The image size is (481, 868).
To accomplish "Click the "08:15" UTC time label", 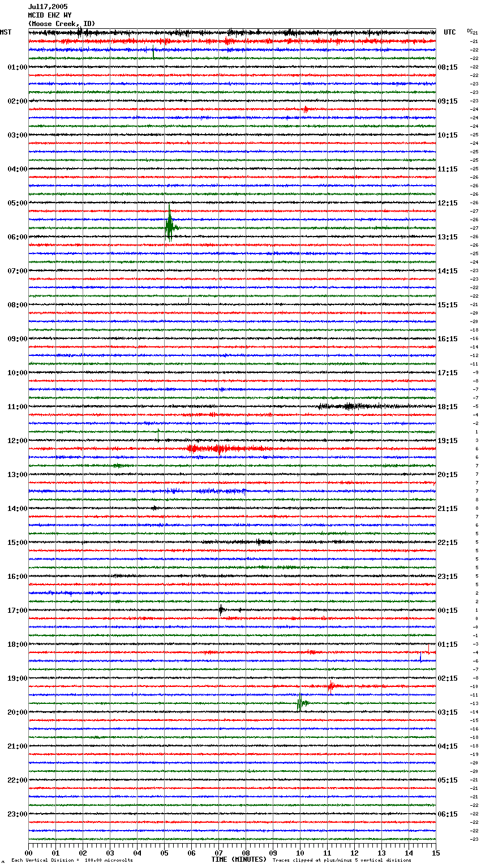I will coord(448,67).
